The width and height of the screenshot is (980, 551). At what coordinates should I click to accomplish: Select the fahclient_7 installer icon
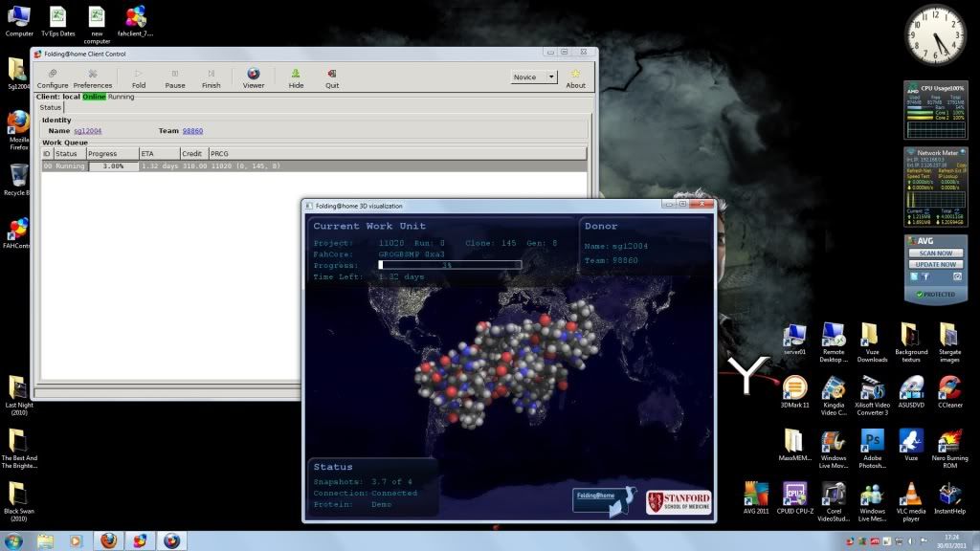point(135,21)
